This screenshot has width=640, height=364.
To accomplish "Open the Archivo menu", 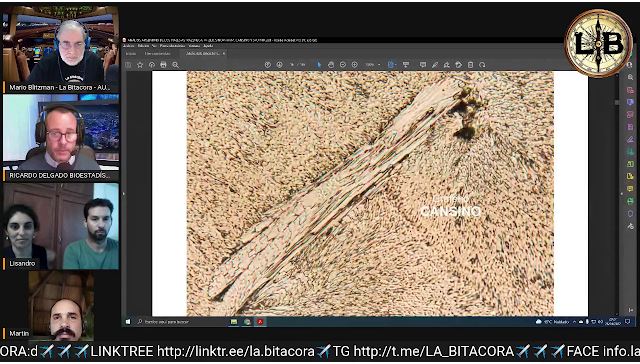I will pyautogui.click(x=129, y=46).
